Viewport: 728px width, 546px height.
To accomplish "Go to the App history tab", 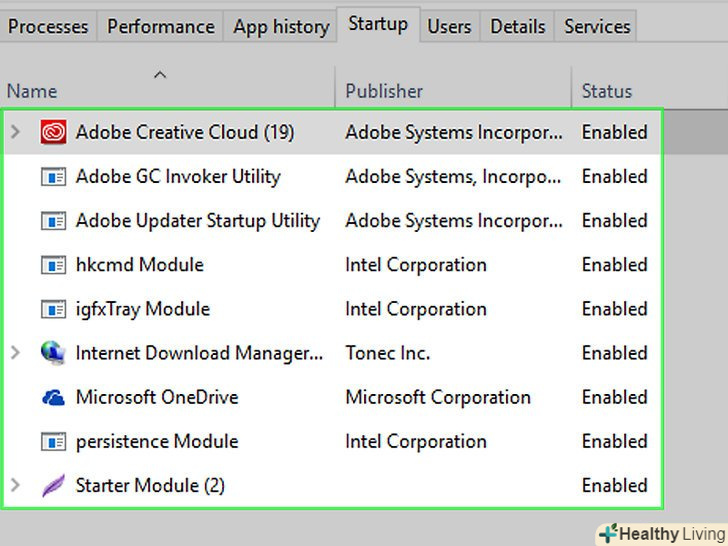I will tap(281, 27).
